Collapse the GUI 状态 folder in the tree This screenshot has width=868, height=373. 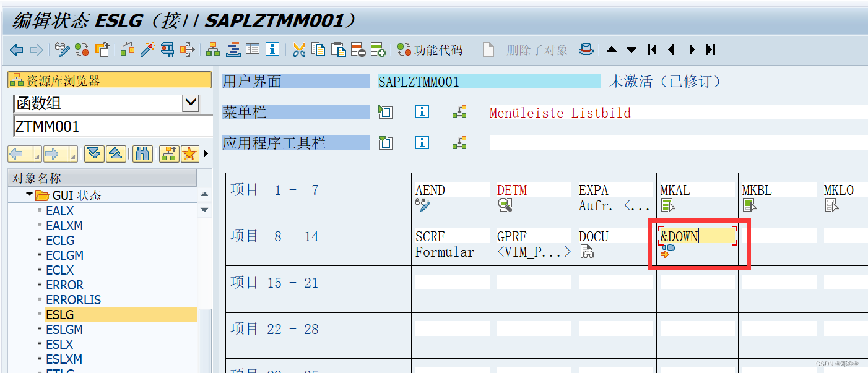tap(28, 192)
